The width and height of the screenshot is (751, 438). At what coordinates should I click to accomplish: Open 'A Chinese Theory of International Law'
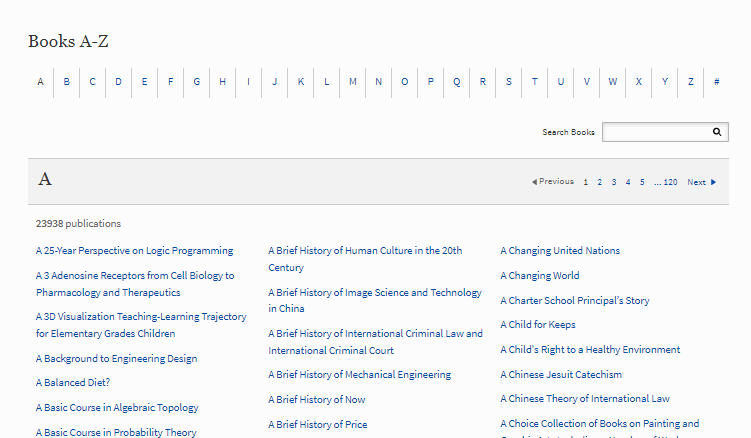coord(585,399)
